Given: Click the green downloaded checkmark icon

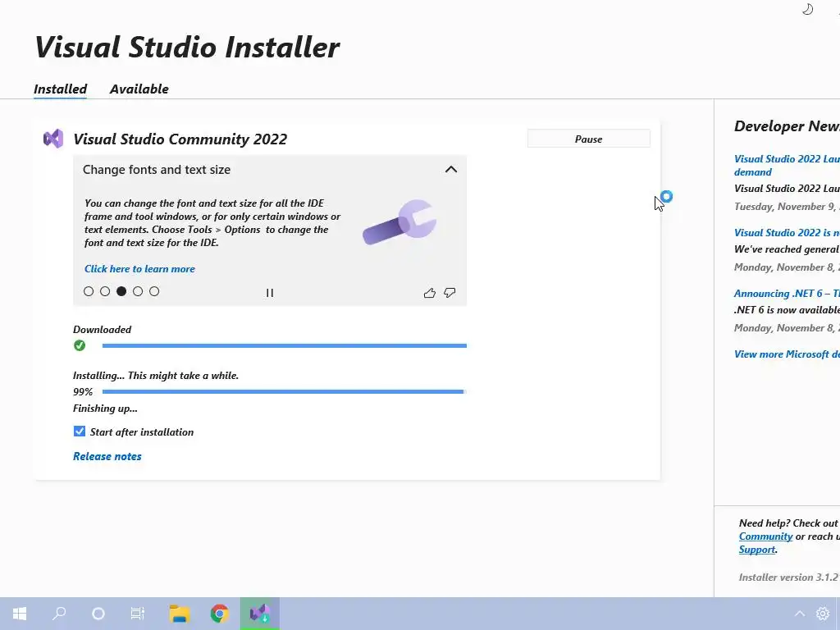Looking at the screenshot, I should click(80, 345).
